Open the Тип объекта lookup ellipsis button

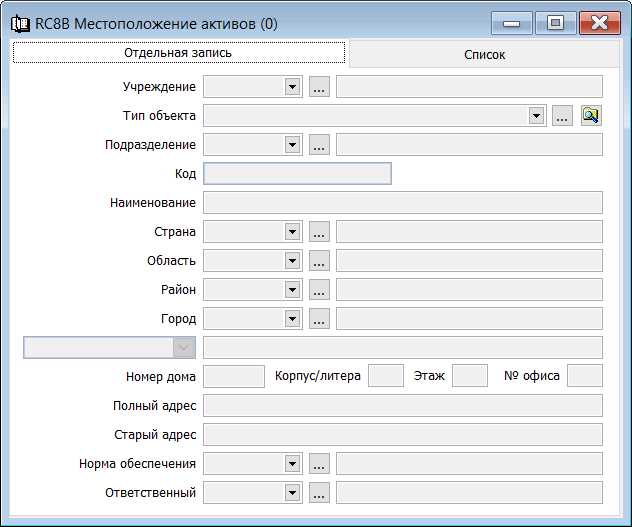tap(562, 116)
